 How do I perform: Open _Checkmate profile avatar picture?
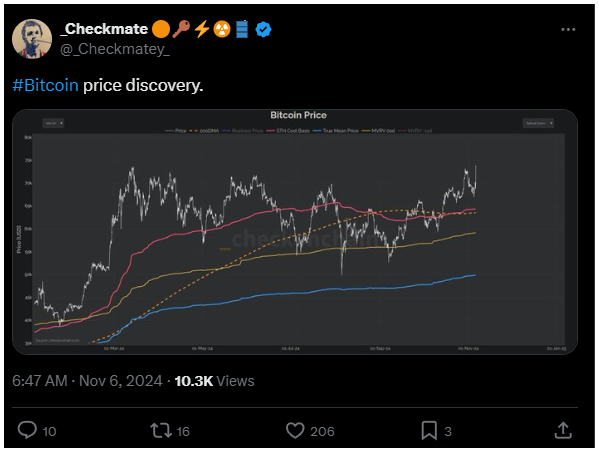click(x=32, y=39)
